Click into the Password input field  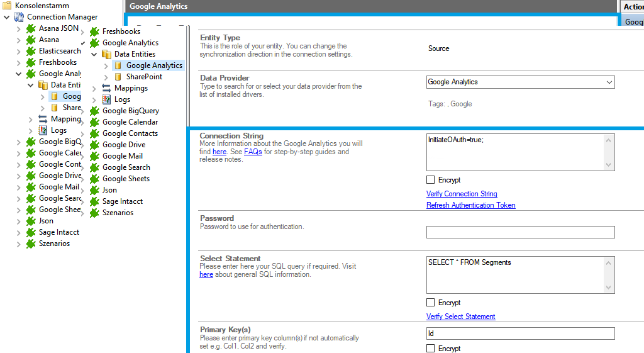(520, 232)
